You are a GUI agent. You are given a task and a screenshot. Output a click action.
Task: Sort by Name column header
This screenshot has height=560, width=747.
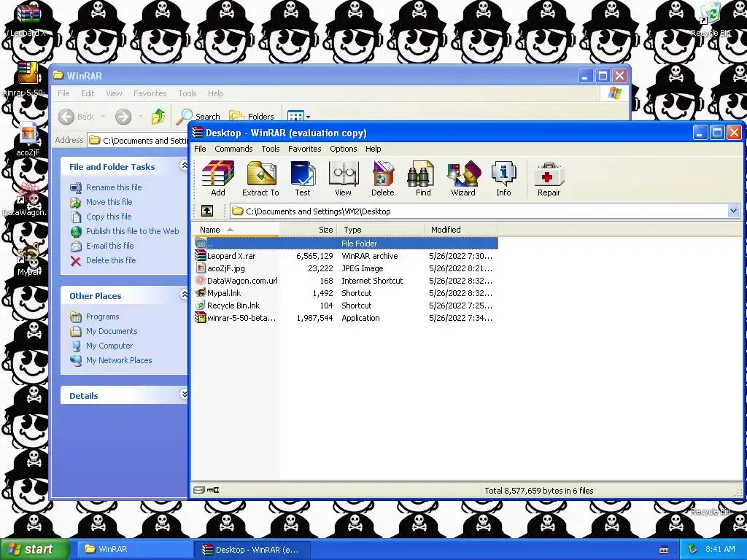pyautogui.click(x=236, y=230)
